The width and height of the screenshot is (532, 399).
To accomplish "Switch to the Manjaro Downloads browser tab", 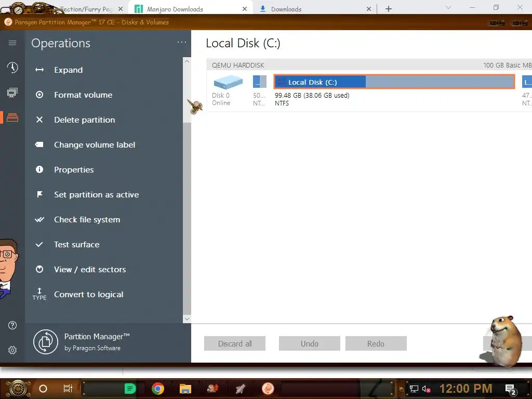I will 190,9.
